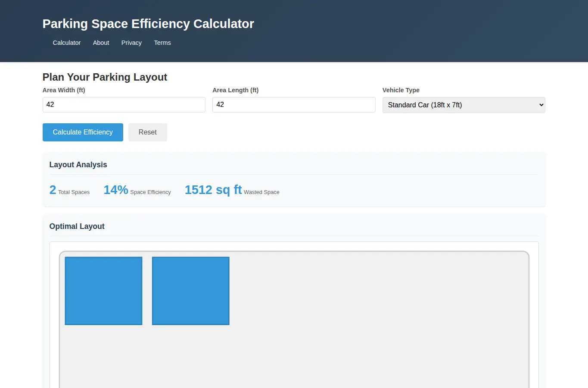
Task: Click the Area Width (ft) label
Action: 64,90
